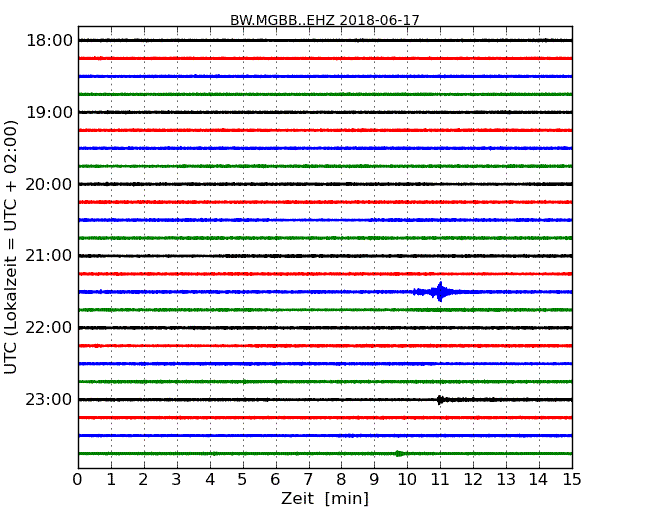
Task: Click the 13 tick on Zeit axis
Action: click(506, 480)
